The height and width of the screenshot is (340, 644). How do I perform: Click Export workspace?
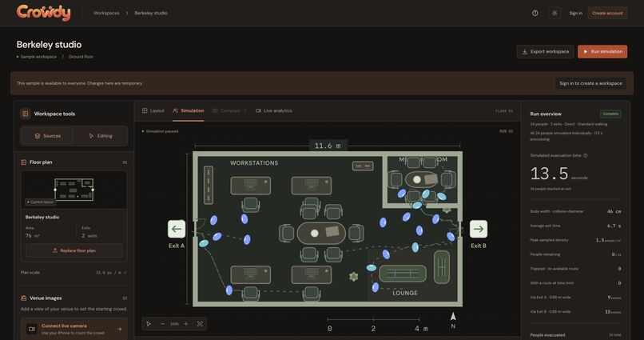tap(546, 51)
